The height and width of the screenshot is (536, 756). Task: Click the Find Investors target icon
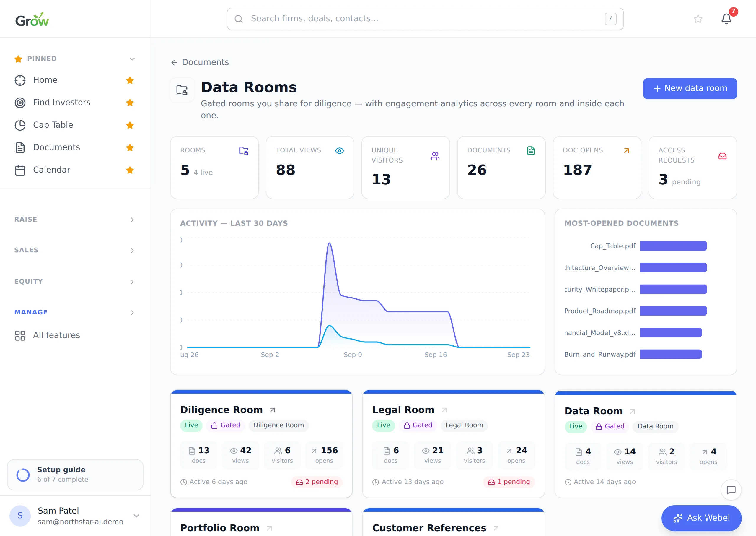[20, 103]
